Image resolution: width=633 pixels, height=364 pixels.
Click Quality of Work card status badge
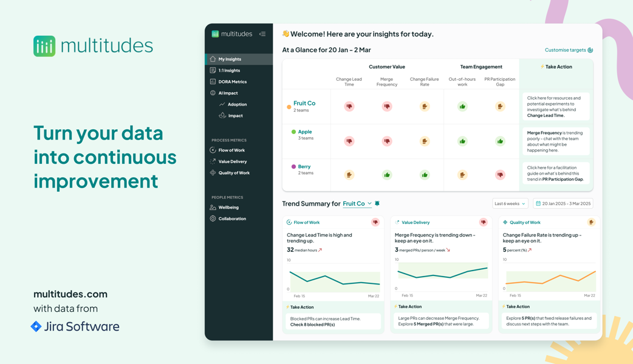(x=592, y=222)
